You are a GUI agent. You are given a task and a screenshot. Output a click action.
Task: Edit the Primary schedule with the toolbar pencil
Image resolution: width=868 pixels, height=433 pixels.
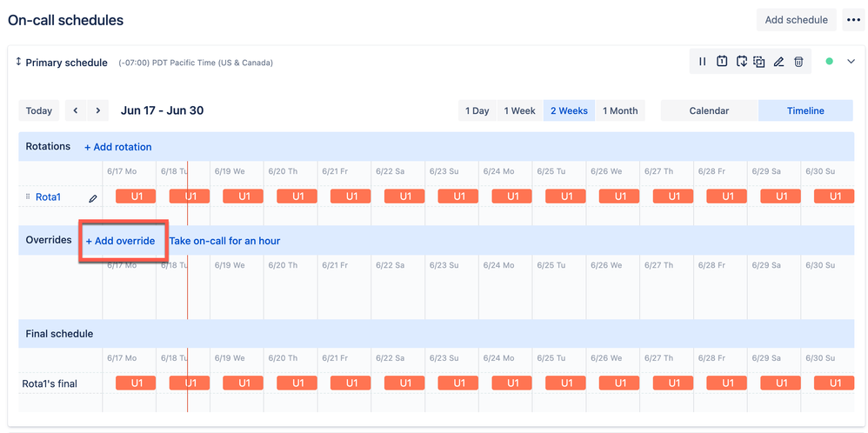pyautogui.click(x=779, y=62)
